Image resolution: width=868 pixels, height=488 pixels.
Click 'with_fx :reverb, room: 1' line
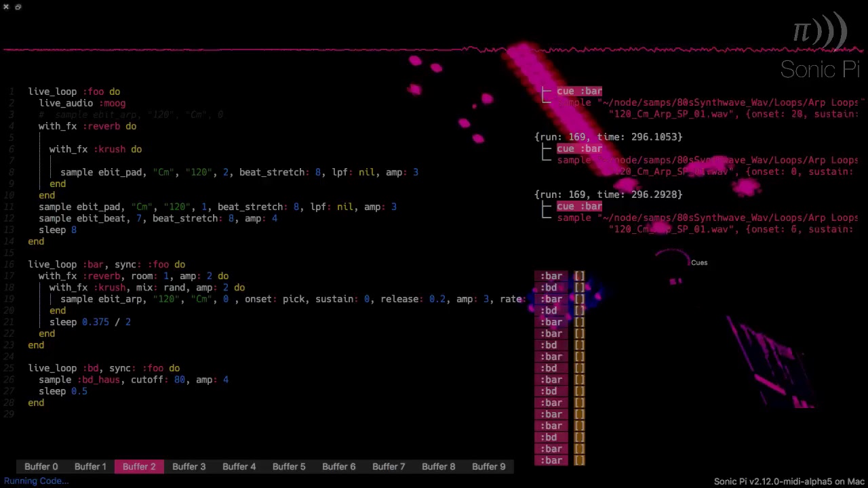coord(134,276)
